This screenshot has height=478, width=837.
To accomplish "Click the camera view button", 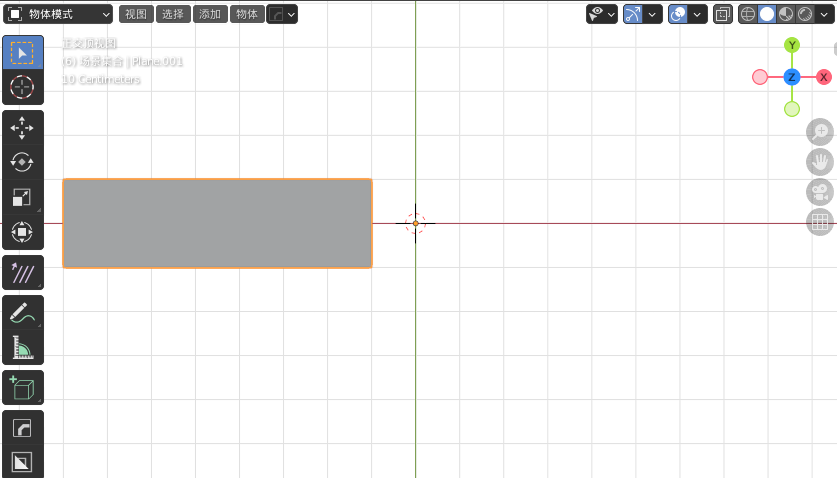I will pyautogui.click(x=820, y=192).
